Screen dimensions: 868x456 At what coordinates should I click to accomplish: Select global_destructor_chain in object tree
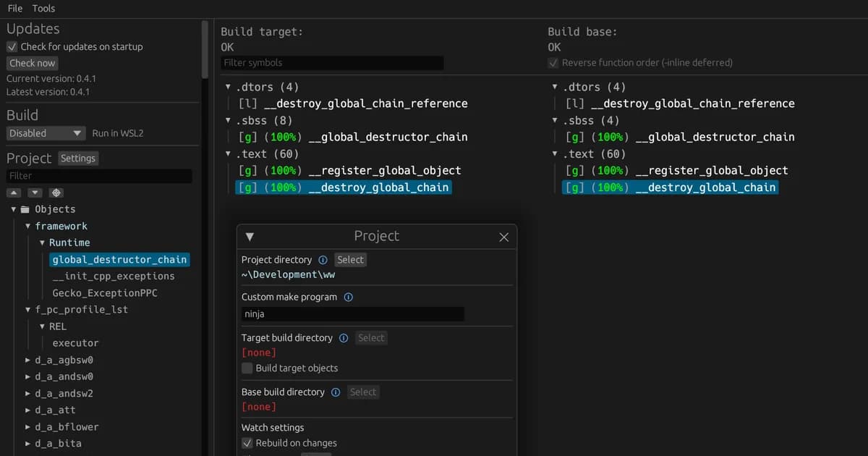point(119,259)
